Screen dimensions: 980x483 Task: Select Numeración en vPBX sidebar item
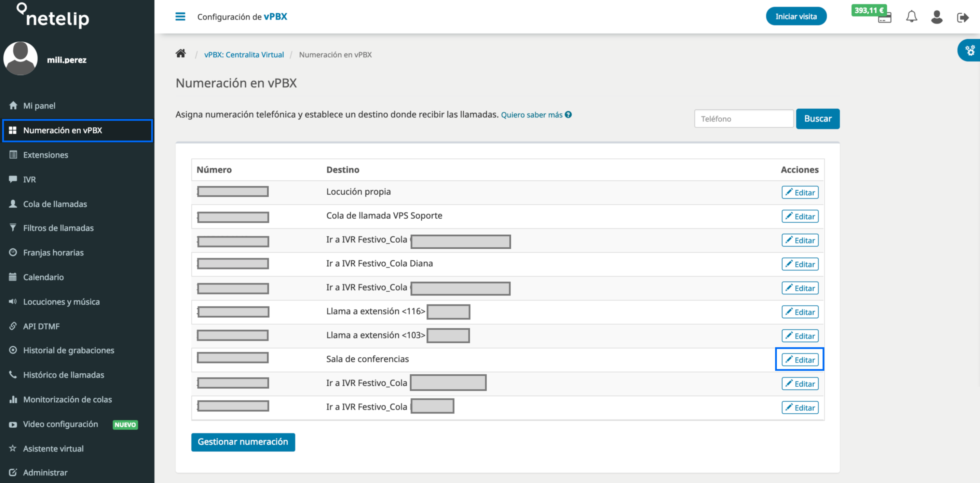(x=77, y=130)
